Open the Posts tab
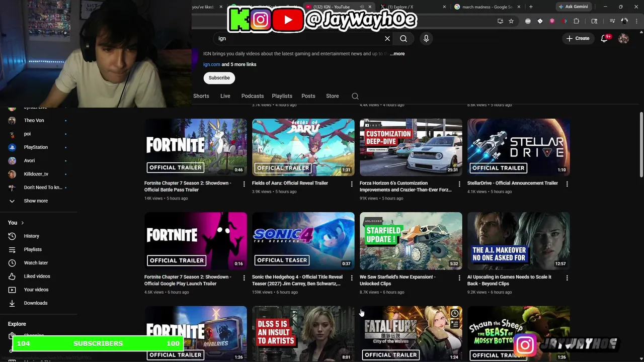 click(x=308, y=96)
